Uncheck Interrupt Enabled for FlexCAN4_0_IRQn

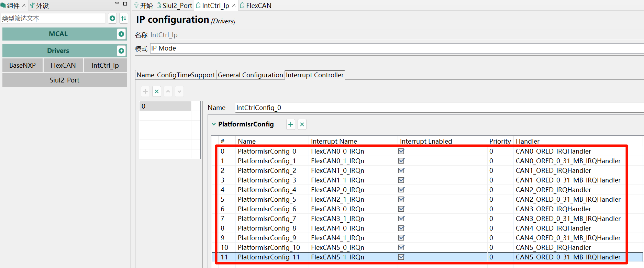[x=401, y=228]
